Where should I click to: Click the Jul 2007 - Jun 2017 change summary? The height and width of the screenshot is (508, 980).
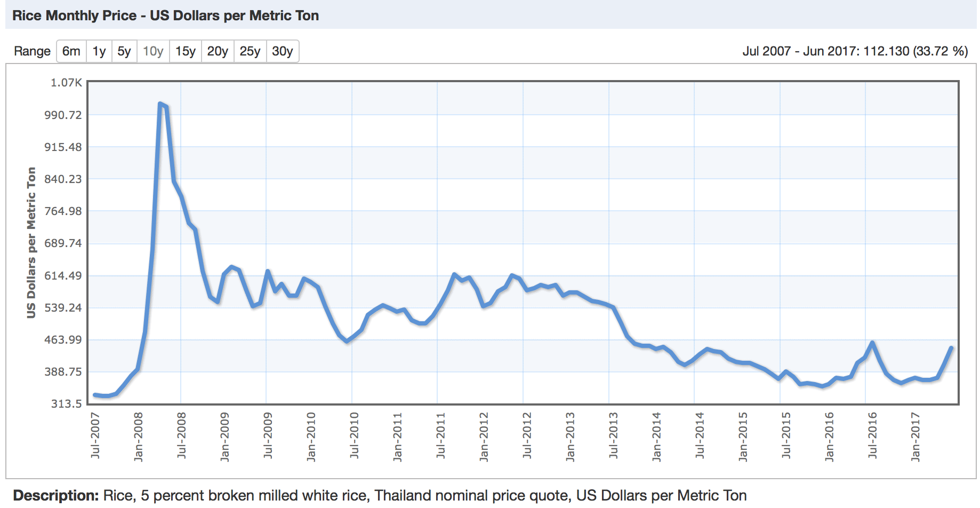tap(855, 51)
